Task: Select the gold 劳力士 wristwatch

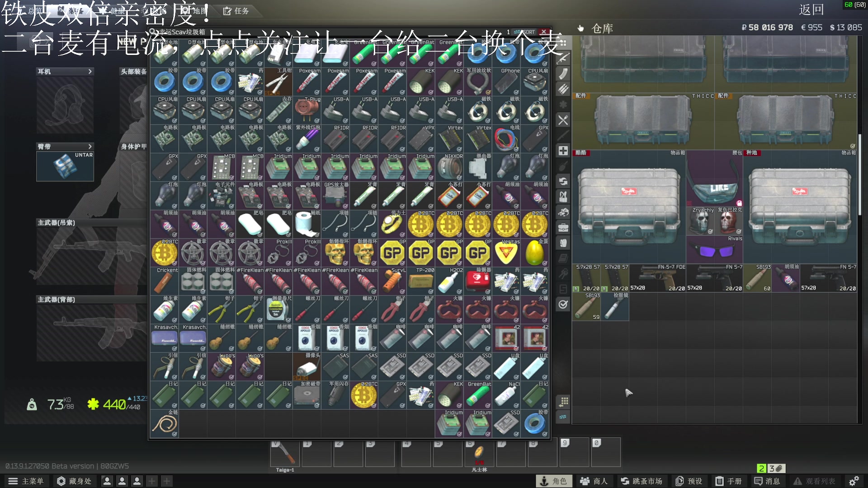Action: (392, 224)
